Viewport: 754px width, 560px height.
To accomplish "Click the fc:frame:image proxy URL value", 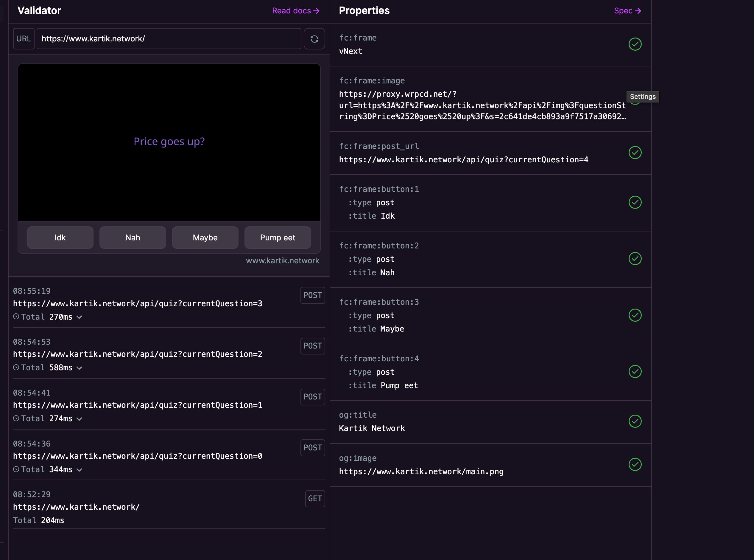I will click(482, 105).
